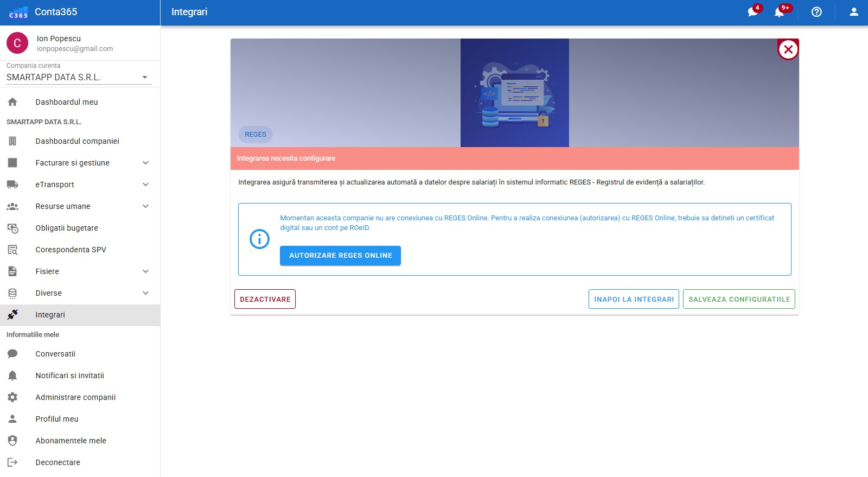Viewport: 868px width, 477px height.
Task: Select the REGES tag chip
Action: pyautogui.click(x=256, y=135)
